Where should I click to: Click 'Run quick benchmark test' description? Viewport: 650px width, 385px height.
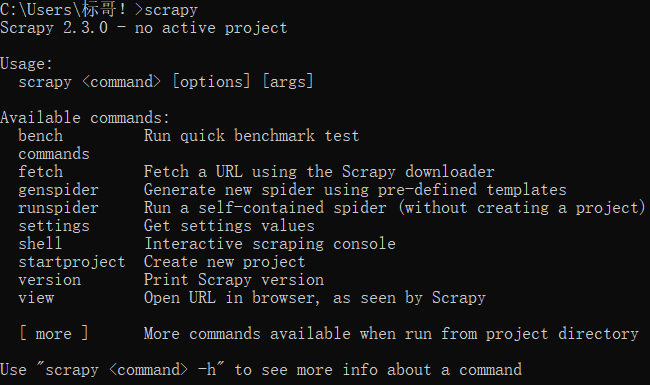point(252,136)
